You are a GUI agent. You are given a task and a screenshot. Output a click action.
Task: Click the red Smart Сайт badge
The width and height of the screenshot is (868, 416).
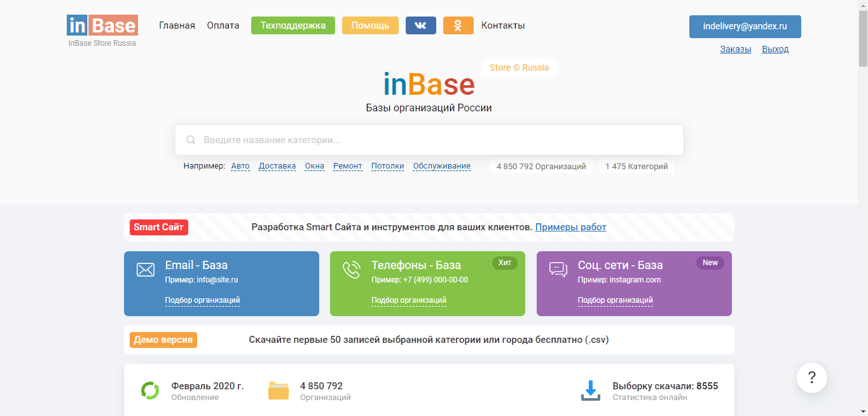coord(159,227)
